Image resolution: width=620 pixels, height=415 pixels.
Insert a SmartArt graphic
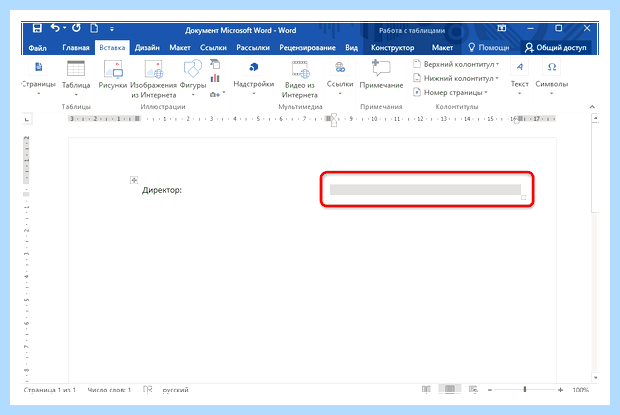click(215, 64)
